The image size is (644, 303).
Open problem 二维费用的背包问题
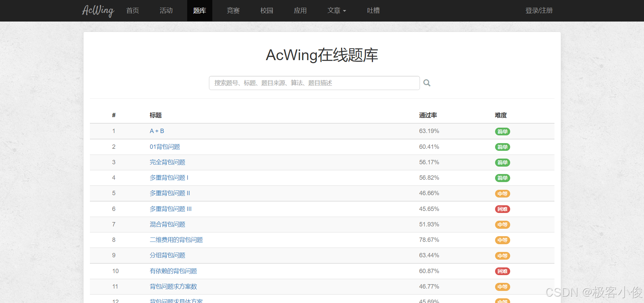tap(176, 240)
